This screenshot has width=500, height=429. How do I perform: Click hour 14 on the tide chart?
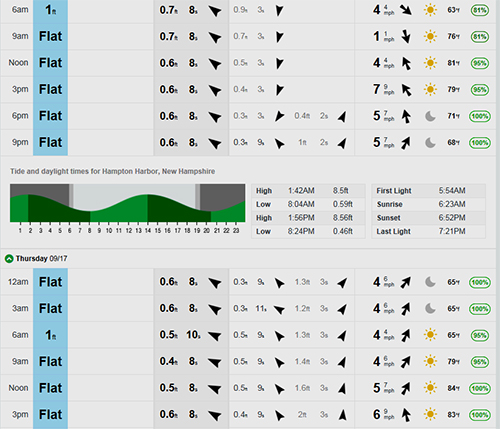(x=148, y=230)
